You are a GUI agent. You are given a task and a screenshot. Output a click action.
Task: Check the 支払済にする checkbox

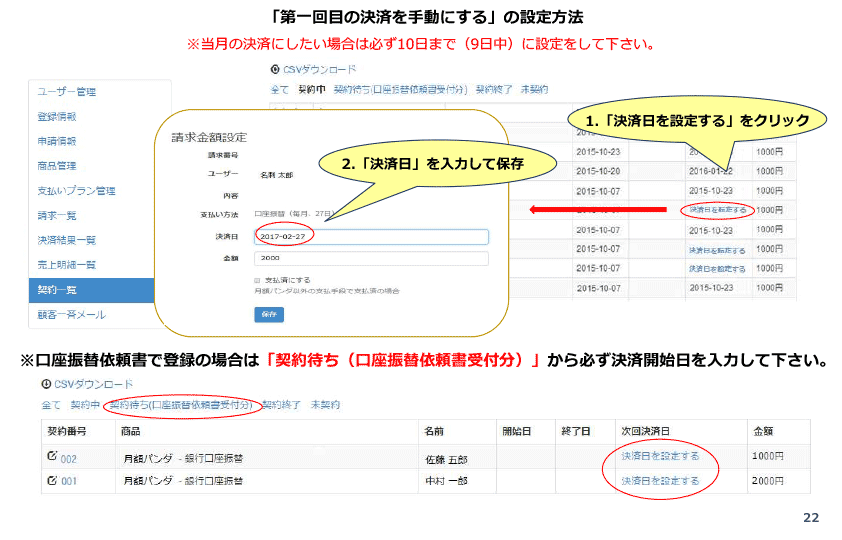258,280
